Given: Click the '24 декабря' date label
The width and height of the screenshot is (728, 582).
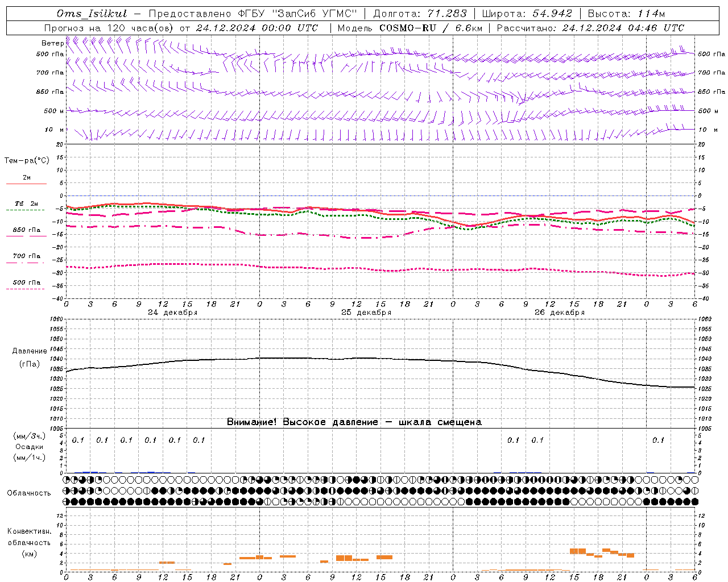Looking at the screenshot, I should [x=173, y=313].
